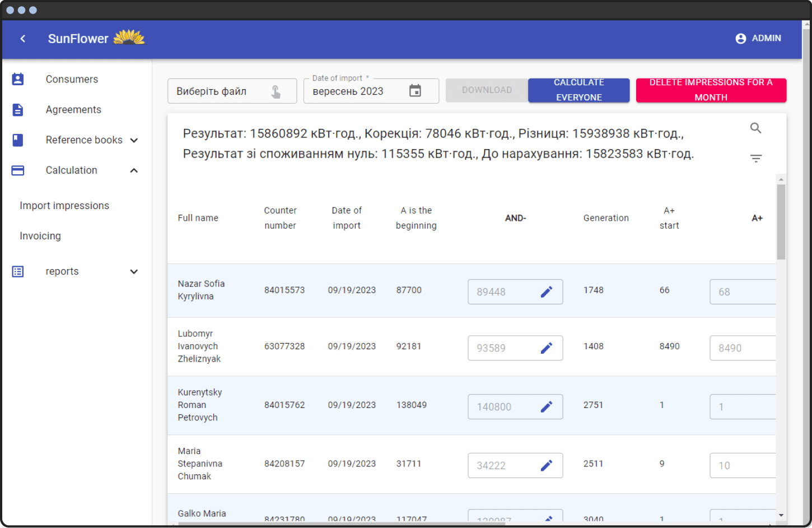Collapse the Calculation section
This screenshot has height=528, width=812.
point(134,170)
